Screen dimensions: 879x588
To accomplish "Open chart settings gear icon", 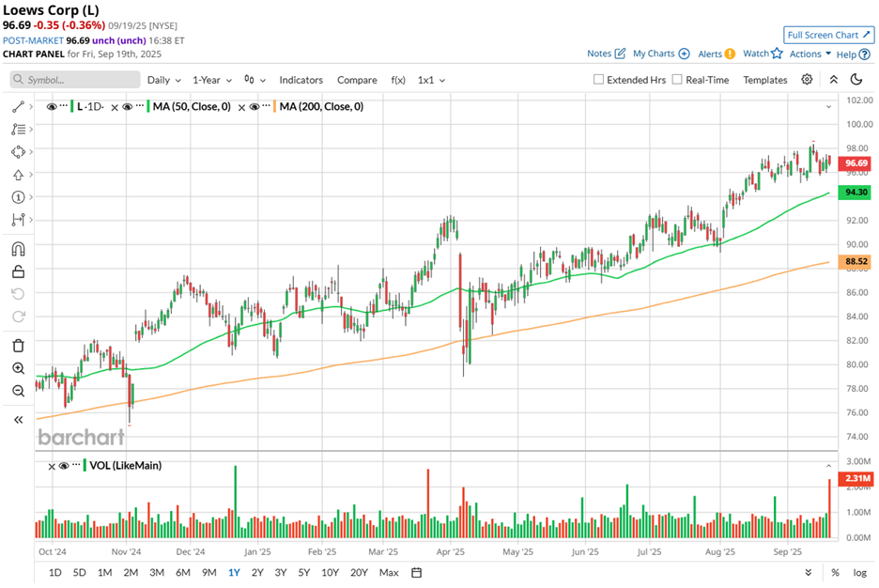I will coord(807,80).
